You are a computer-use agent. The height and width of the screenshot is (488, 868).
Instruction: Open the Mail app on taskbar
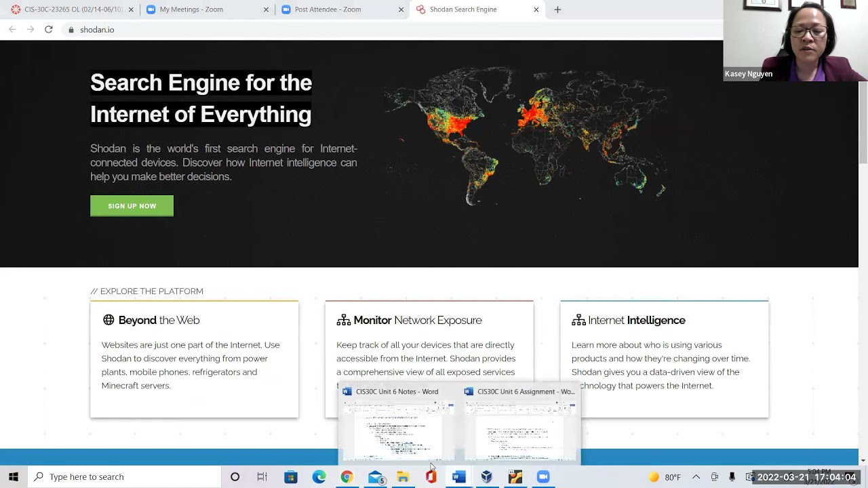(x=375, y=476)
